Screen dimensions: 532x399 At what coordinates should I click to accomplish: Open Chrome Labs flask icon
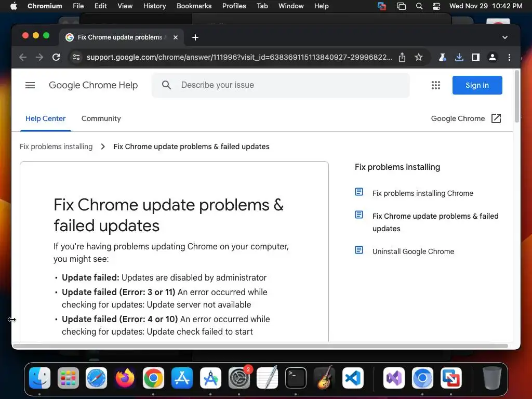[x=442, y=57]
